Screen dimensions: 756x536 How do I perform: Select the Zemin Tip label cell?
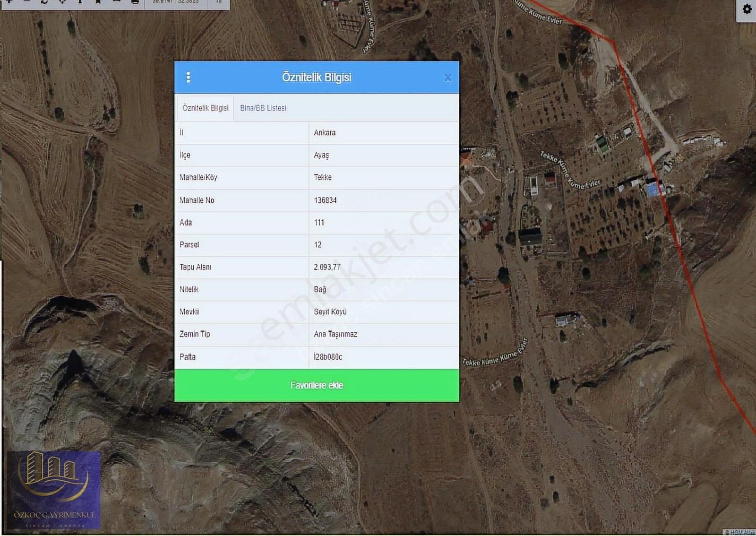242,334
